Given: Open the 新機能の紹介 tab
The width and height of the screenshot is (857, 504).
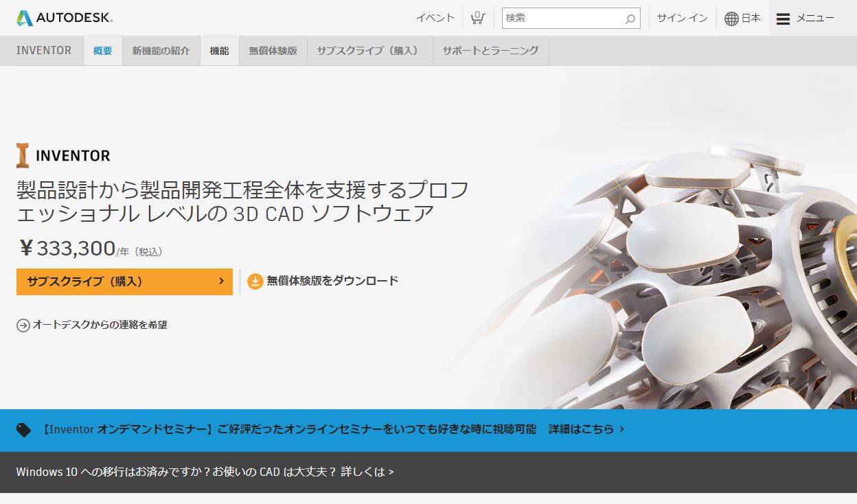Looking at the screenshot, I should (x=161, y=51).
